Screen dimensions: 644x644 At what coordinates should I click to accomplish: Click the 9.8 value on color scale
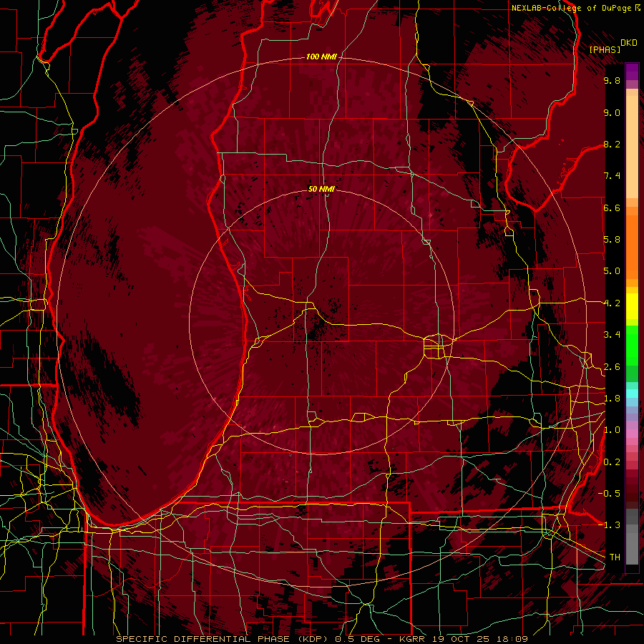coord(612,80)
